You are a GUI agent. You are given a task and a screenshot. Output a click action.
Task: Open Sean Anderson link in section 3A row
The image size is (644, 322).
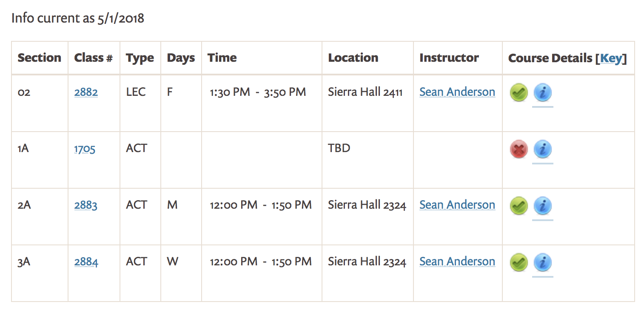click(457, 262)
